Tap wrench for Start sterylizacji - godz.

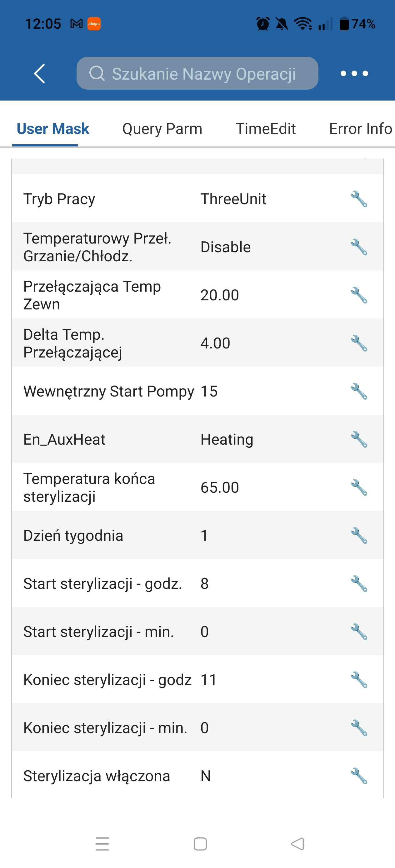point(359,584)
